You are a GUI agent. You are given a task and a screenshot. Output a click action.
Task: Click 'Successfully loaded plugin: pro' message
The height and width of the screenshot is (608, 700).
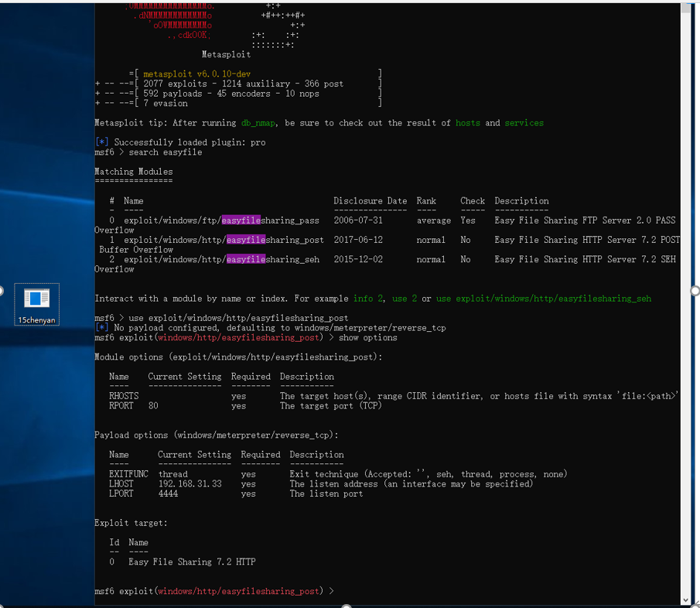190,142
